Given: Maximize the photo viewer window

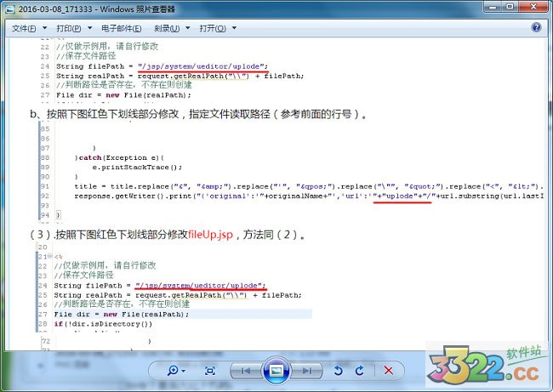Looking at the screenshot, I should 510,7.
